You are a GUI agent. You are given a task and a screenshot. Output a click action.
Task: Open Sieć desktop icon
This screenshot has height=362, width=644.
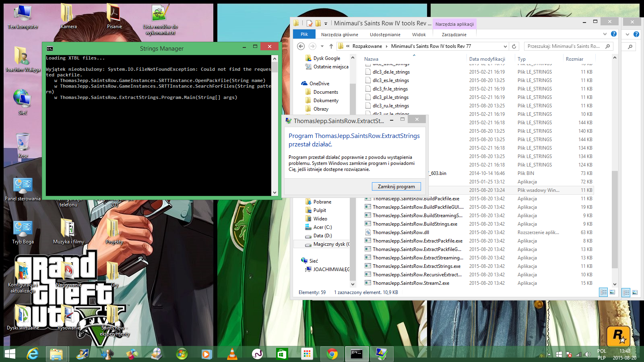(23, 102)
